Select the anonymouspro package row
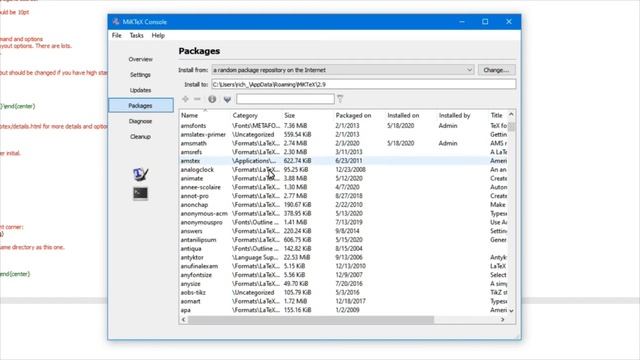Image resolution: width=640 pixels, height=360 pixels. tap(344, 222)
